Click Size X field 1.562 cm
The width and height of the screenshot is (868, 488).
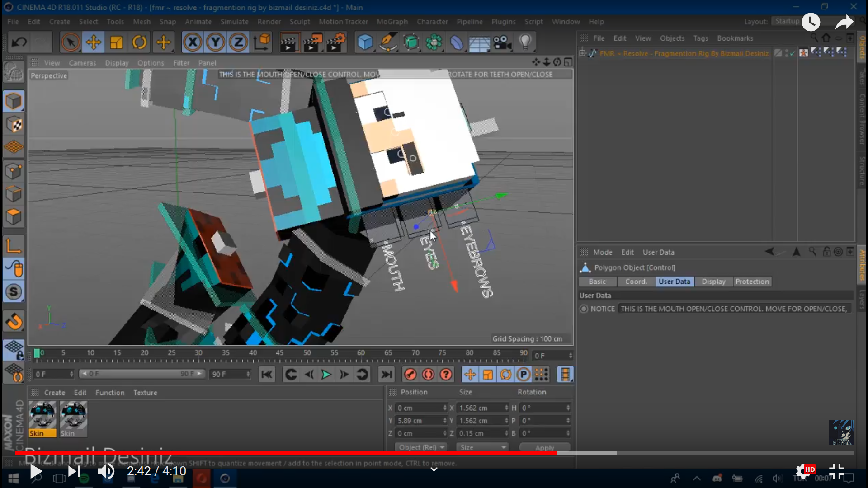(482, 408)
